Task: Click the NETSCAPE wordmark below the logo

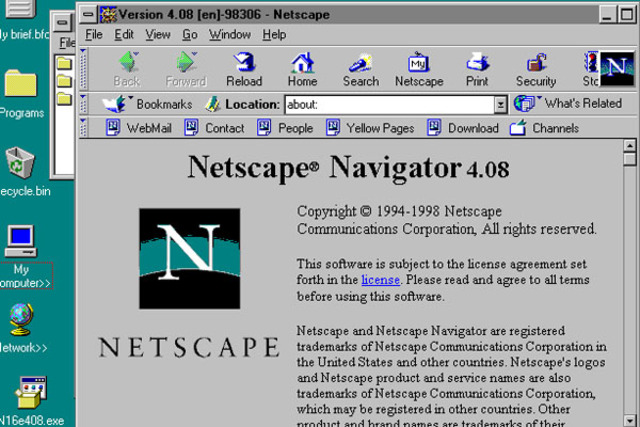Action: (x=189, y=347)
